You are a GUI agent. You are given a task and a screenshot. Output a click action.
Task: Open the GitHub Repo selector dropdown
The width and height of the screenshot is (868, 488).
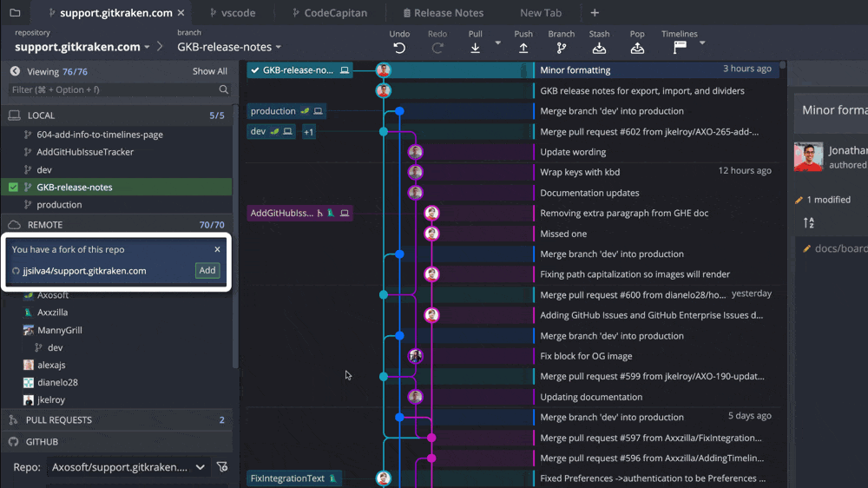(x=128, y=467)
